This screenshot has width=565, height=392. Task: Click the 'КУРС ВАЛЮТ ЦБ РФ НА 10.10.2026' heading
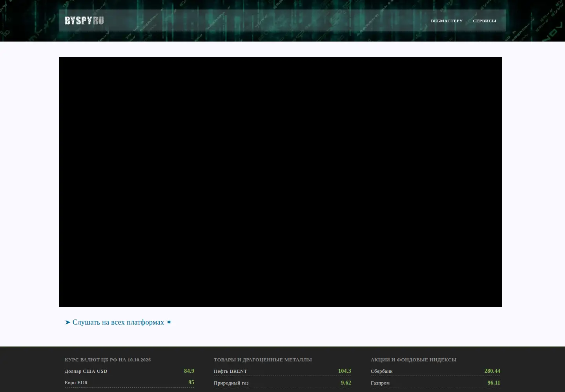(108, 360)
